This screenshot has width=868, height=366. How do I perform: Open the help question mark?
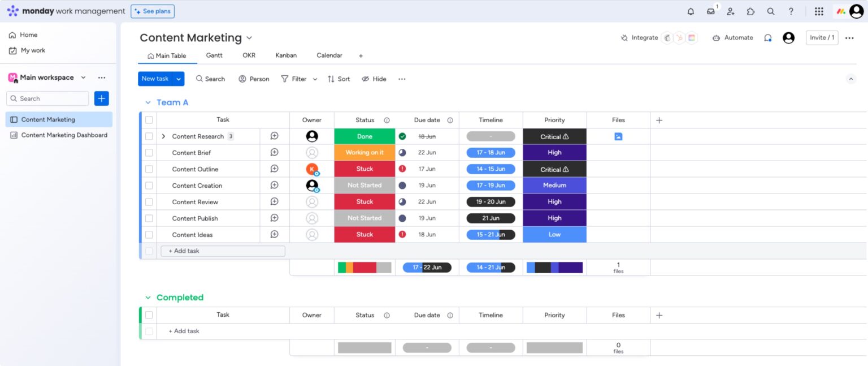coord(791,11)
